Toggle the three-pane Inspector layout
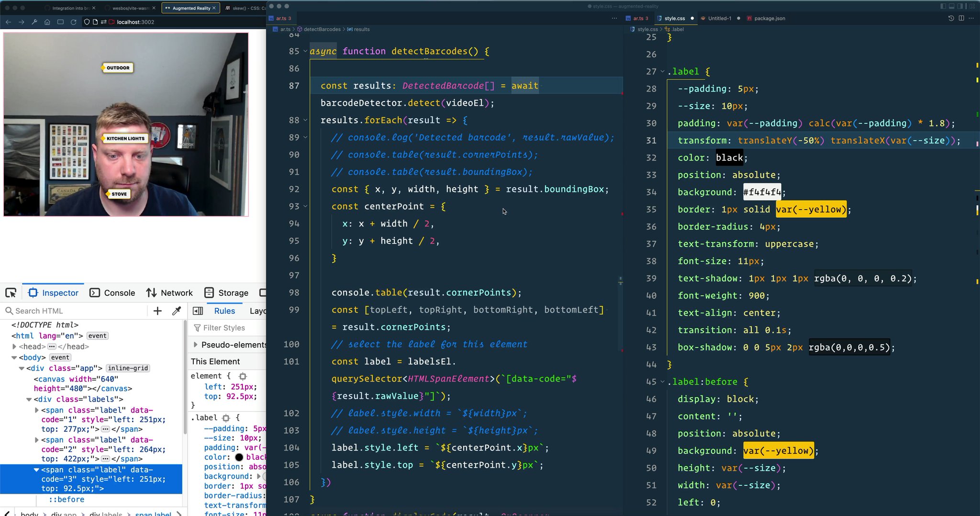 pyautogui.click(x=198, y=311)
